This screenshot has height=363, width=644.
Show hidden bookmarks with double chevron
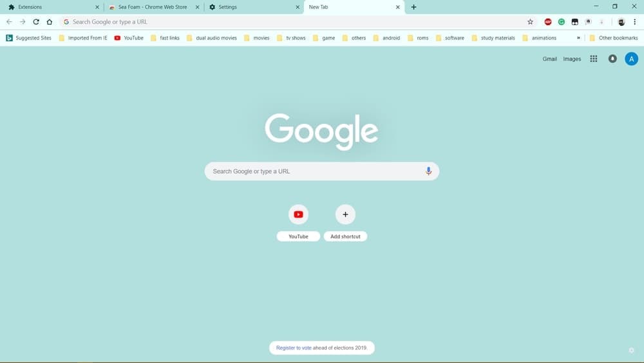578,38
